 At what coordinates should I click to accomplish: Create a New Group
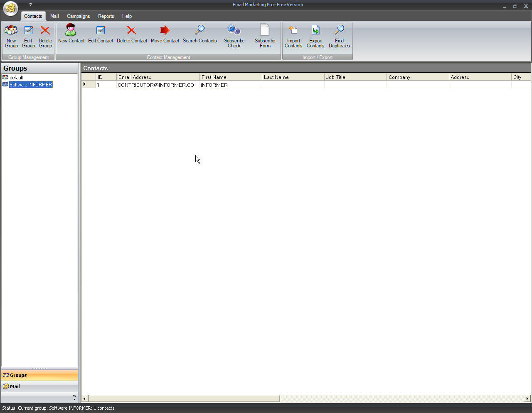(11, 36)
